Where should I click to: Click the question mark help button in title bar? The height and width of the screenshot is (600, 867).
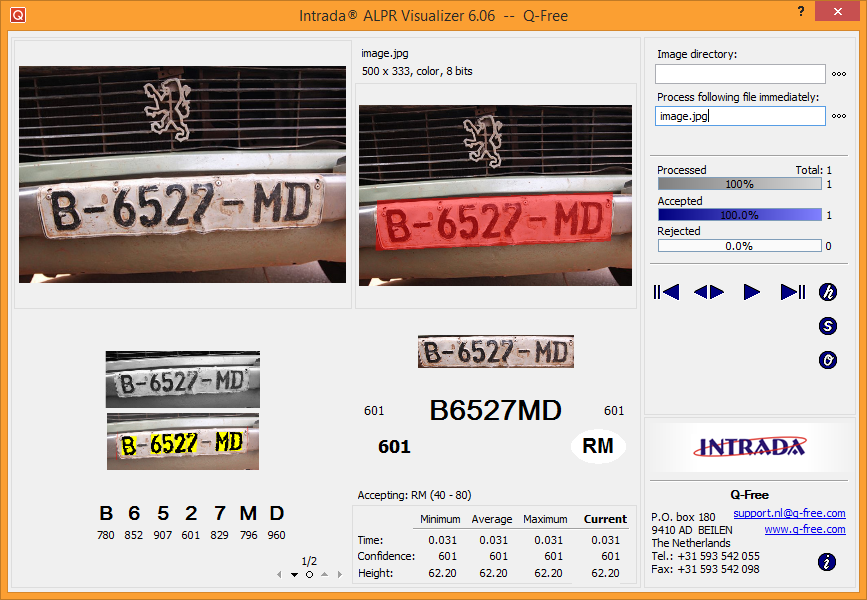pos(801,11)
